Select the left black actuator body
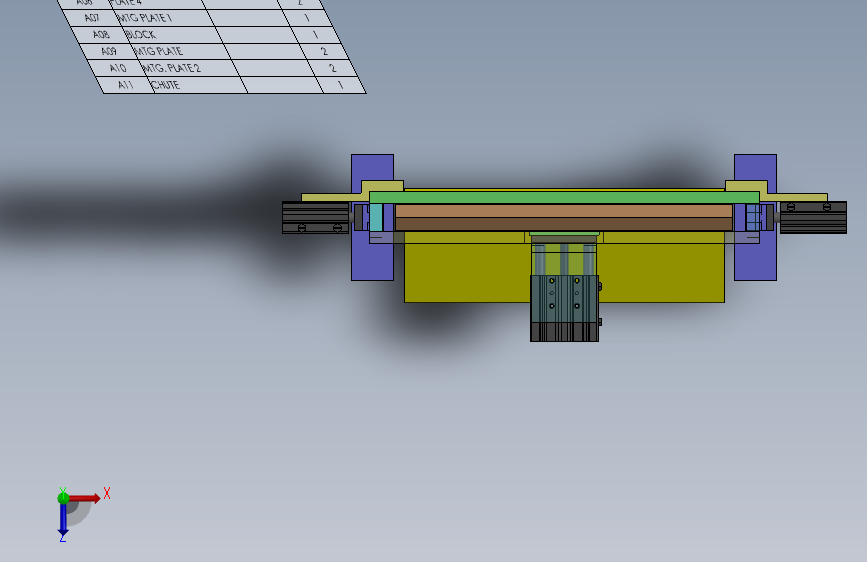This screenshot has height=562, width=867. [x=315, y=217]
